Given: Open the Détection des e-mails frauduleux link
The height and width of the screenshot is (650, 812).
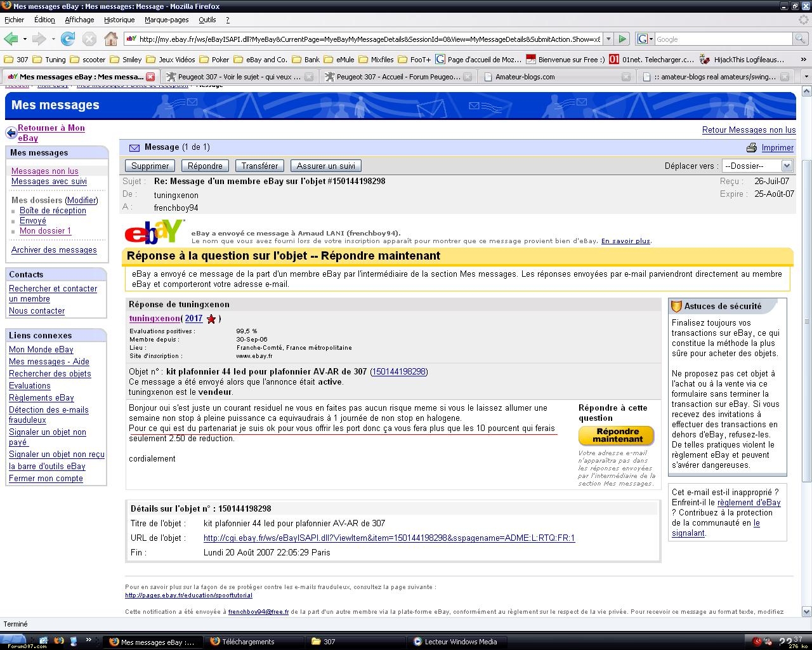Looking at the screenshot, I should click(48, 415).
